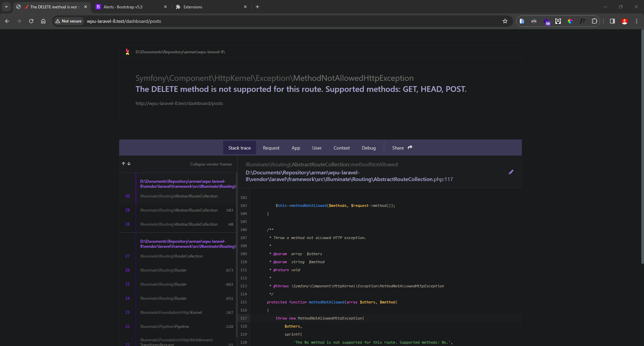Click the down arrow frame navigator

129,164
